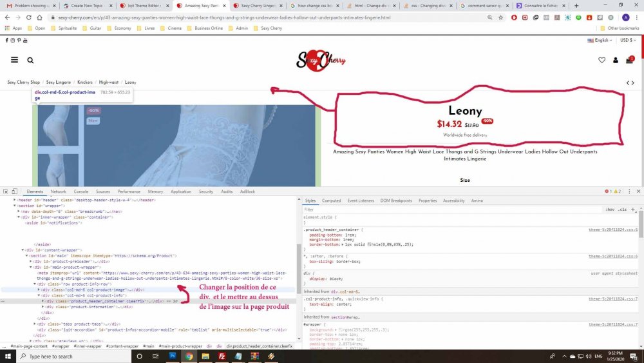Expand the header element node
The height and width of the screenshot is (363, 644).
15,201
